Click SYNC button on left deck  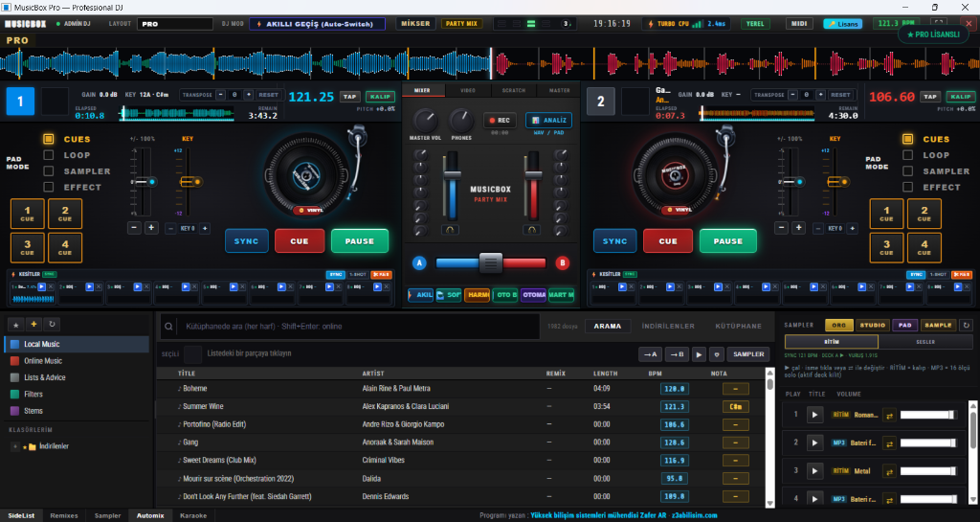tap(246, 241)
